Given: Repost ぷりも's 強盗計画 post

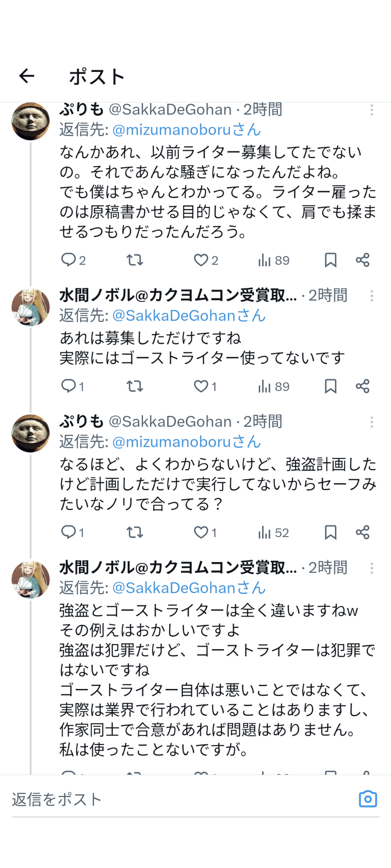Looking at the screenshot, I should tap(134, 532).
